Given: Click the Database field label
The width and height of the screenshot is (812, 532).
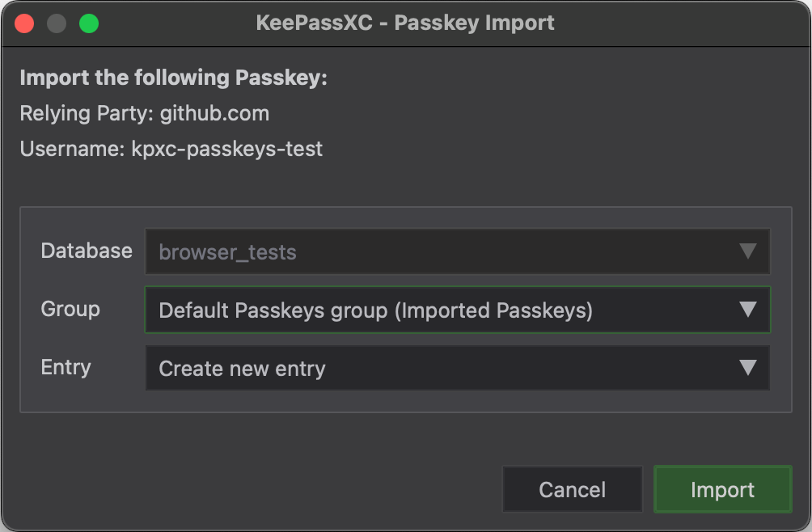Looking at the screenshot, I should point(87,251).
